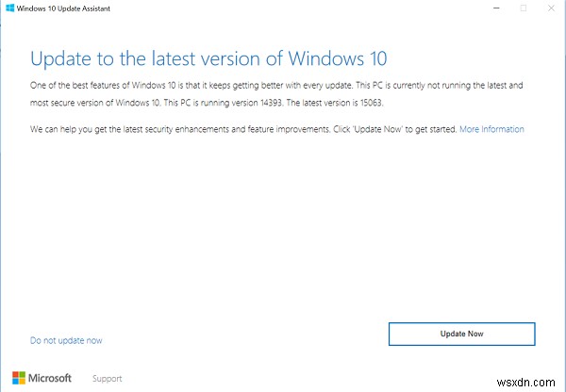This screenshot has height=392, width=566.
Task: Click the Windows 10 Update Assistant title text
Action: click(58, 8)
